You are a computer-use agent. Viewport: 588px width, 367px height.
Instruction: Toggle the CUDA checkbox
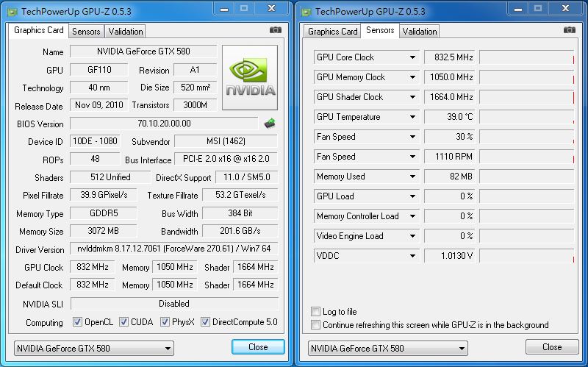123,322
